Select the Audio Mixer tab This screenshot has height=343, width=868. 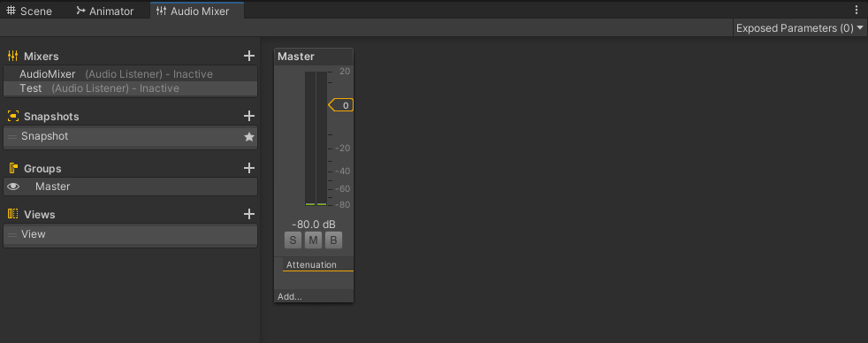(197, 11)
